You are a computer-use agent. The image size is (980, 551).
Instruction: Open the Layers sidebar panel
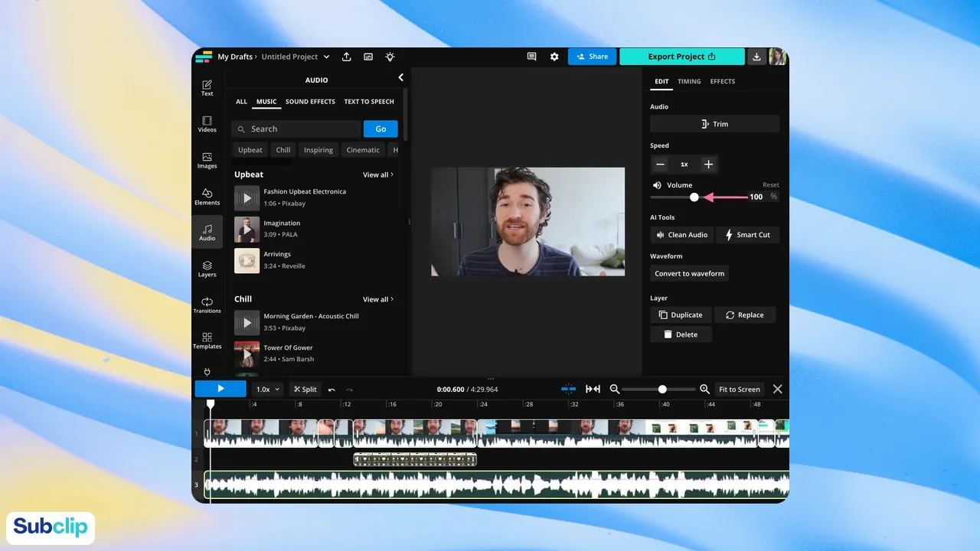point(207,269)
